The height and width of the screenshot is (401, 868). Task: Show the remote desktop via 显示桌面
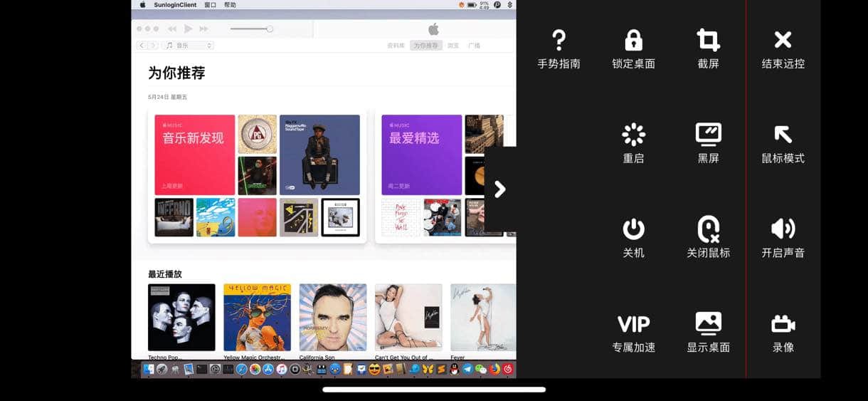point(708,333)
